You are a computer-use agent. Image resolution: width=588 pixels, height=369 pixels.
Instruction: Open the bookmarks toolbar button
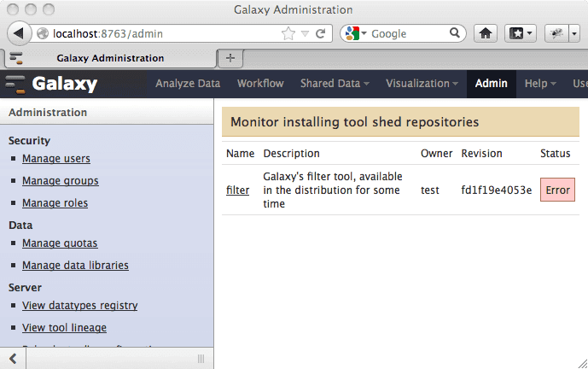520,34
